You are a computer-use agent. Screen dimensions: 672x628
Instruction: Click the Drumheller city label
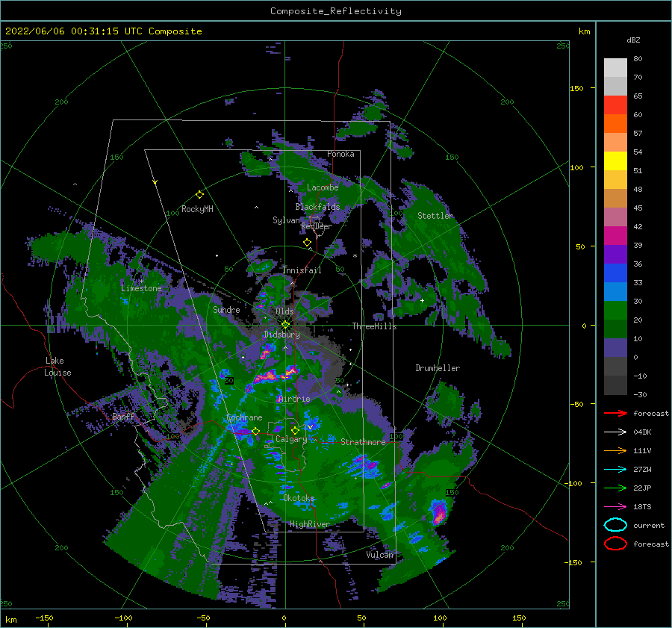pos(438,368)
